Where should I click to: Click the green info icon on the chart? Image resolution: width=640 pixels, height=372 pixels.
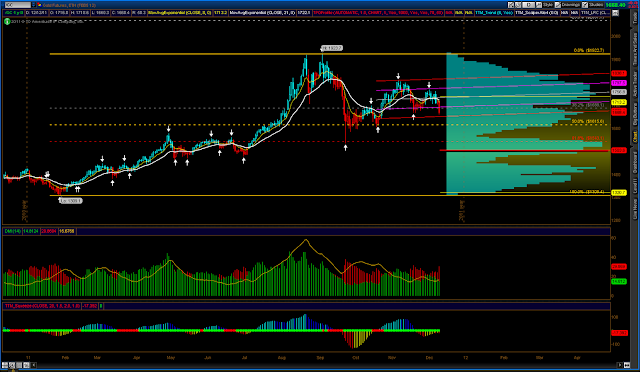pyautogui.click(x=7, y=21)
